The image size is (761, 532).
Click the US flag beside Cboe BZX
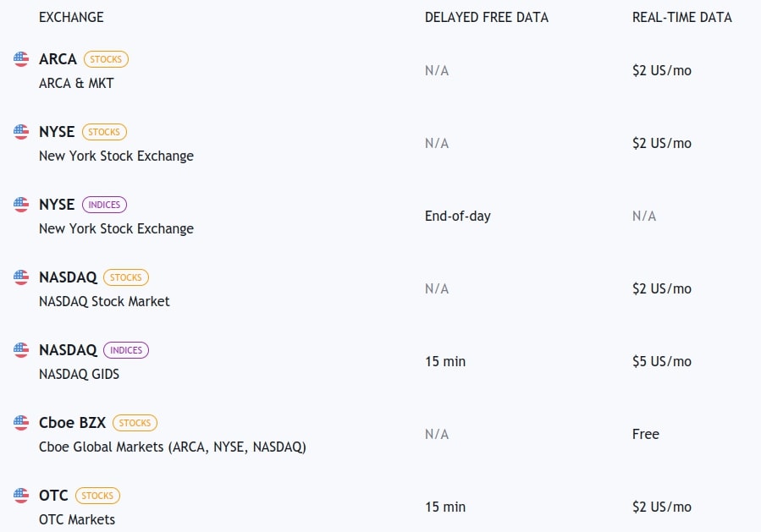click(x=21, y=423)
